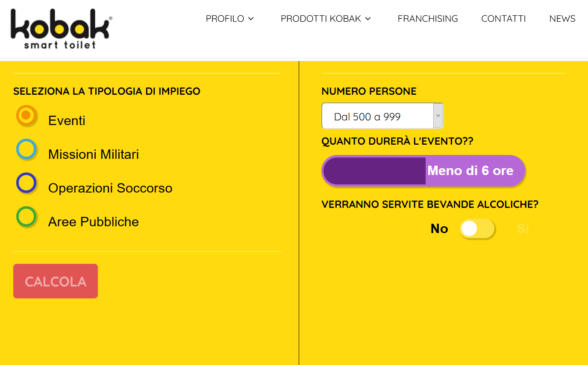This screenshot has width=588, height=365.
Task: Select the Eventi radio button
Action: [26, 116]
